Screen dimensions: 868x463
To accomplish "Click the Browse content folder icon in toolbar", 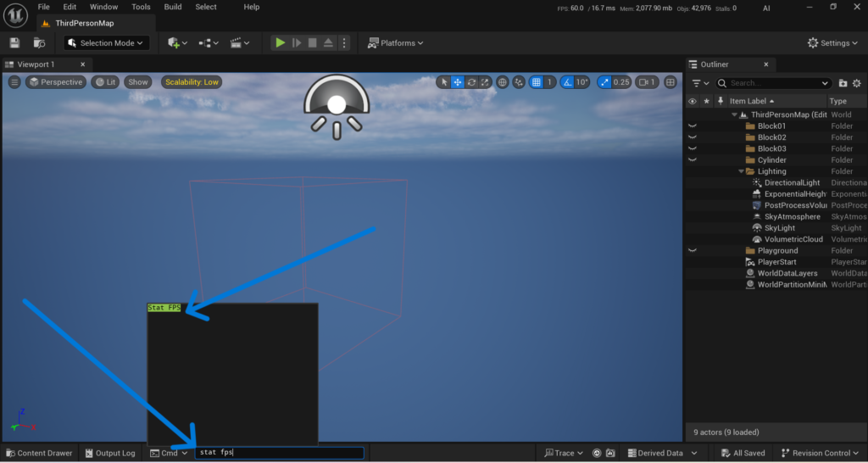I will (x=39, y=42).
